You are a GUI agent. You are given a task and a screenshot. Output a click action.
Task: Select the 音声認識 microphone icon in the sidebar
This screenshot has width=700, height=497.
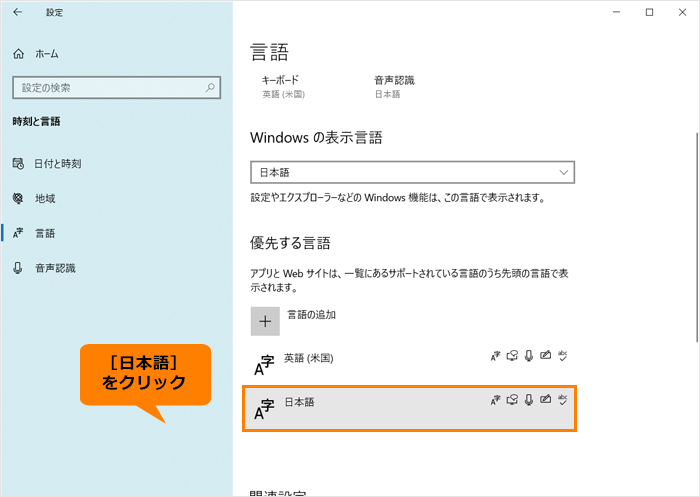pyautogui.click(x=18, y=268)
